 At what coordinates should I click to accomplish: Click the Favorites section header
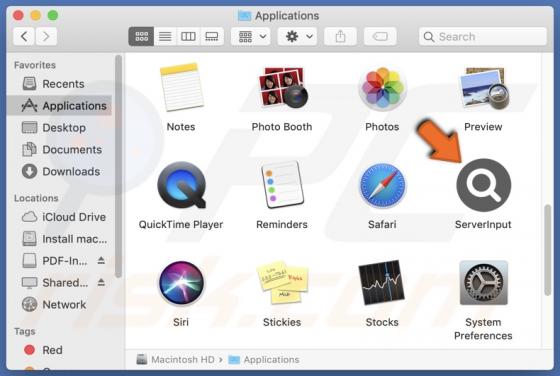35,65
